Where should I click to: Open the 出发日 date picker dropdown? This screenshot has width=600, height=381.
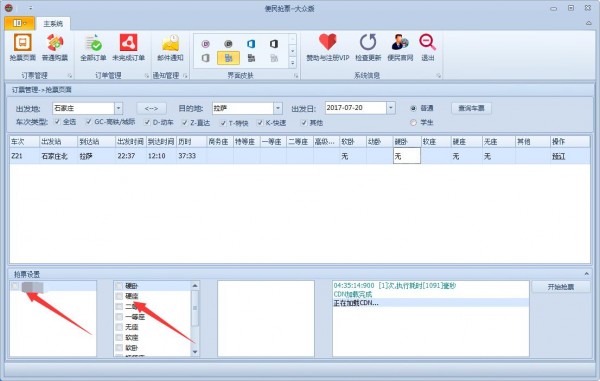coord(390,108)
